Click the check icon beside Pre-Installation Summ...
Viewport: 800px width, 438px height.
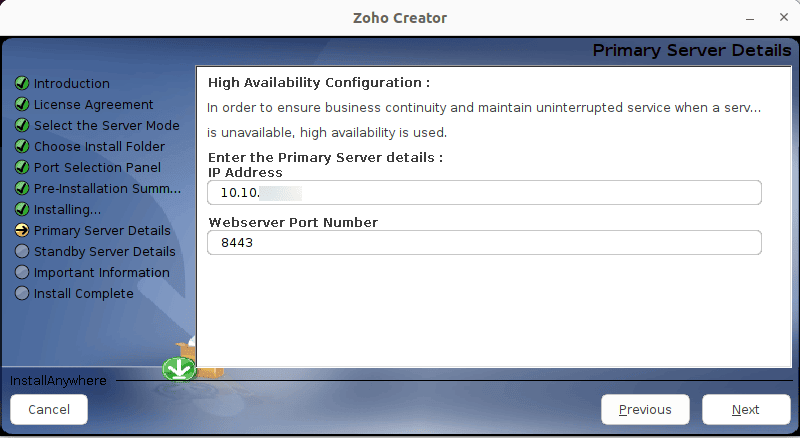click(x=22, y=188)
